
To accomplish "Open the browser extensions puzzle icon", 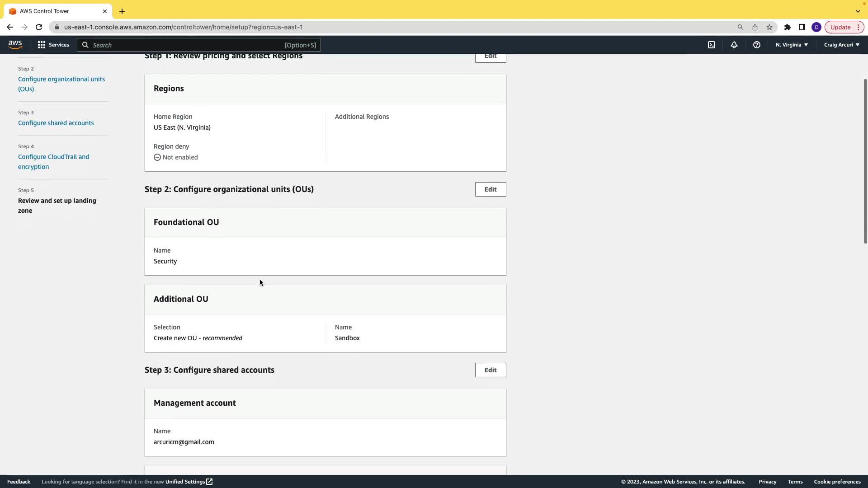I will click(788, 27).
